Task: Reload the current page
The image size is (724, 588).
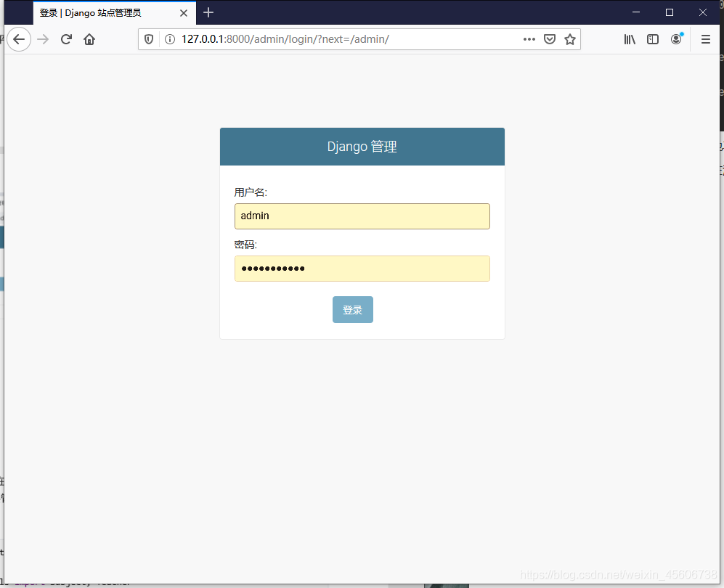Action: (x=66, y=39)
